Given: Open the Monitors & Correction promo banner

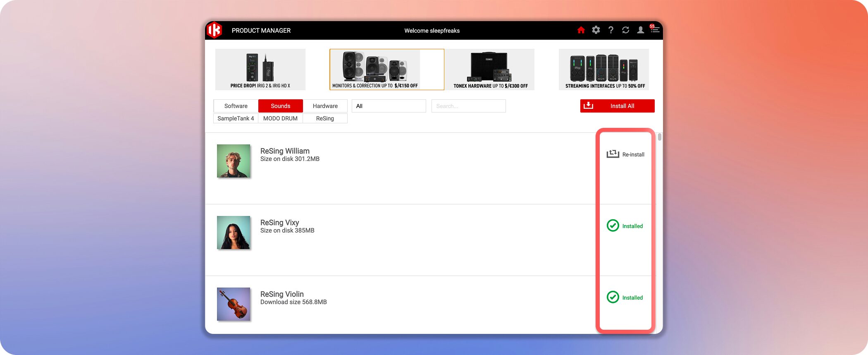Looking at the screenshot, I should (386, 70).
